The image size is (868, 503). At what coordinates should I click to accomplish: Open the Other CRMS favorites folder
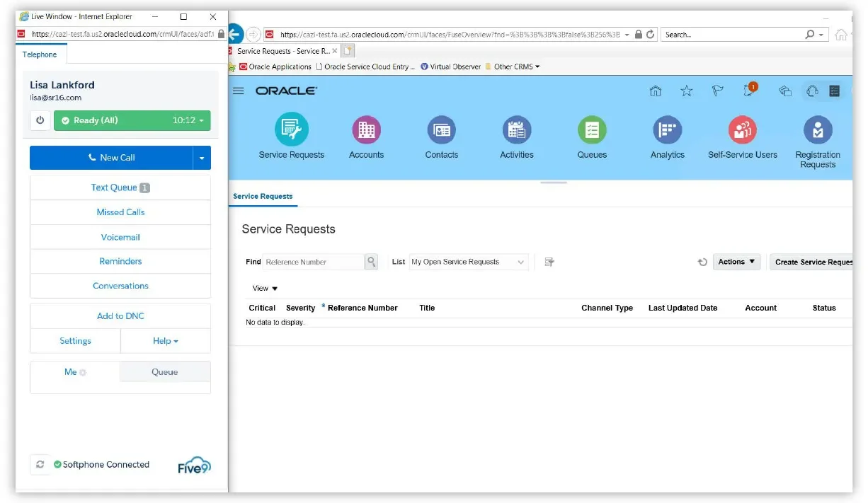512,67
